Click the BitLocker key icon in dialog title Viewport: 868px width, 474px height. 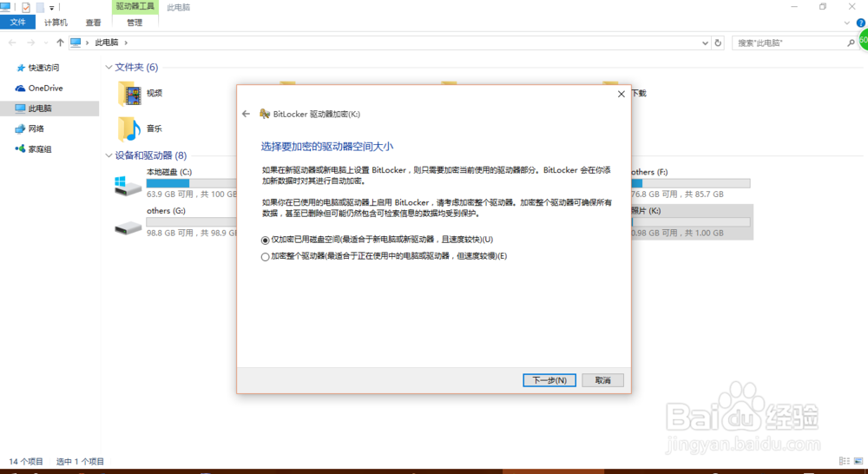[x=265, y=114]
